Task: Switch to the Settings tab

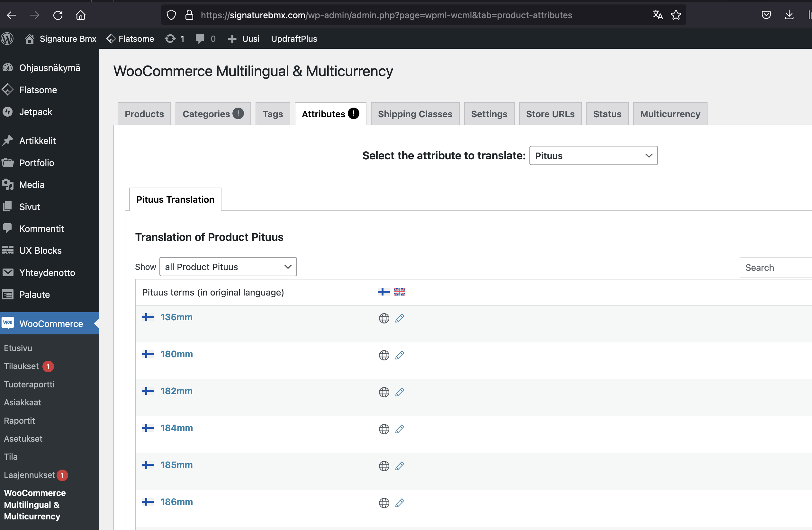Action: point(489,114)
